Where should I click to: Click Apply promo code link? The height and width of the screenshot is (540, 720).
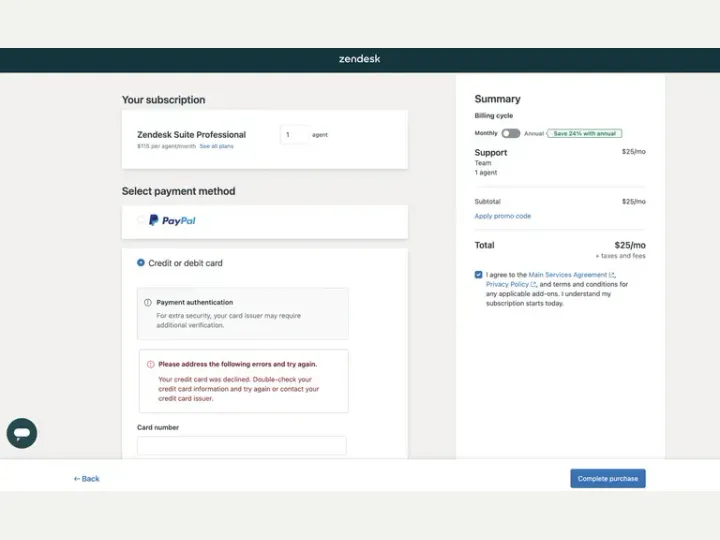[x=502, y=216]
